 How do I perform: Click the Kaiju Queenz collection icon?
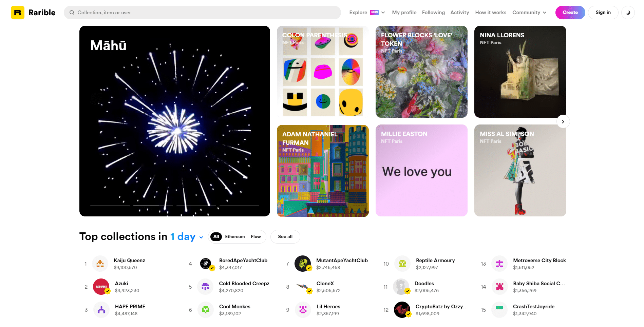pos(100,264)
